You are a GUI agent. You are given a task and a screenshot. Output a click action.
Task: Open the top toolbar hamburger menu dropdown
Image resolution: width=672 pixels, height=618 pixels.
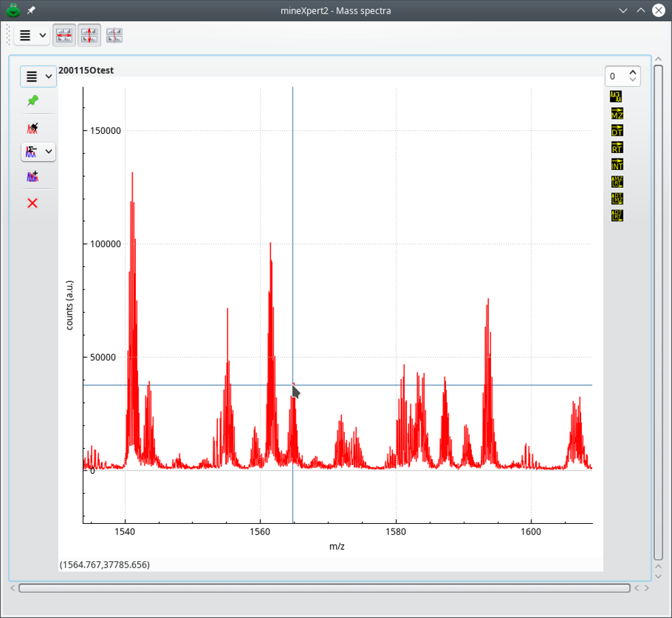click(x=31, y=36)
